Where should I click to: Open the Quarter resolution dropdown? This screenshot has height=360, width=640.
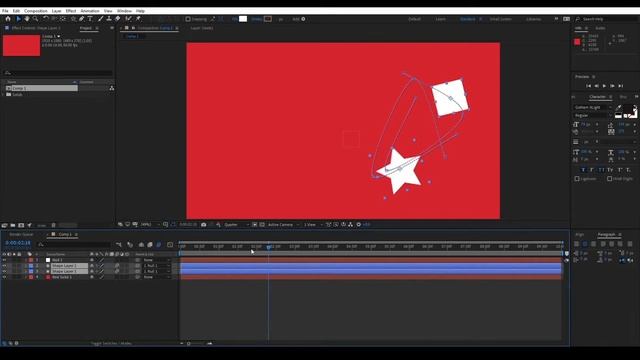[236, 224]
